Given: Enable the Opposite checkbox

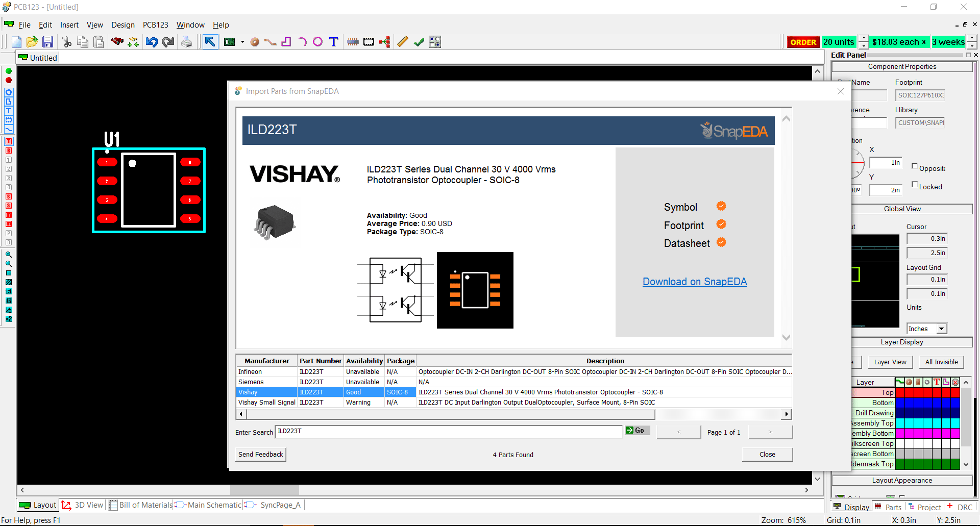Looking at the screenshot, I should coord(915,166).
